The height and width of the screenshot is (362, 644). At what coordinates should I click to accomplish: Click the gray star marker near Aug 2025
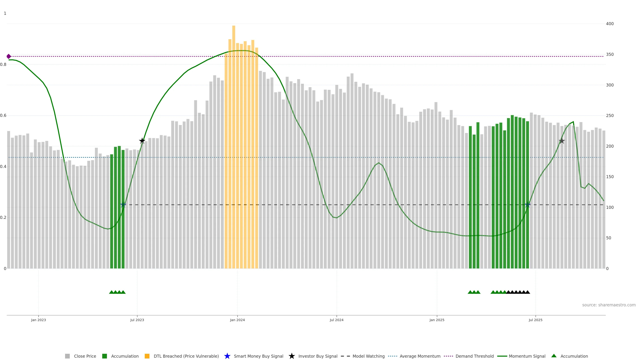pos(562,141)
